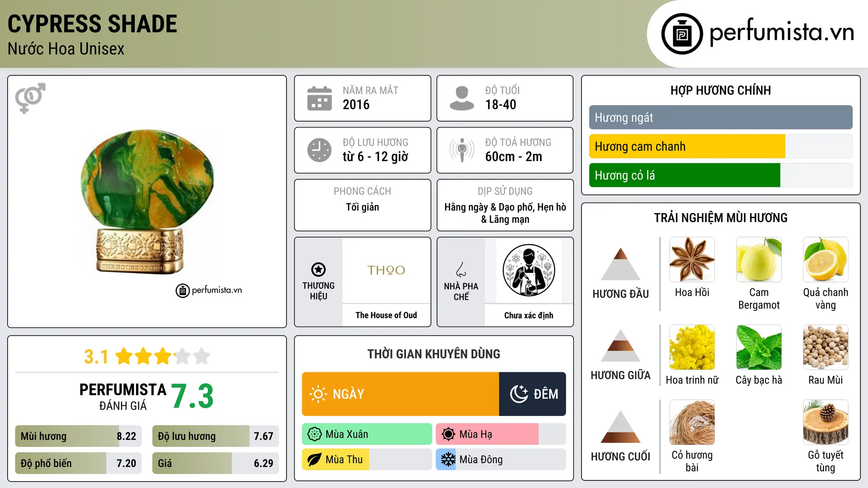Click the Trải nghiệm mùi hương heading
Screen dimensions: 868x488
(721, 218)
